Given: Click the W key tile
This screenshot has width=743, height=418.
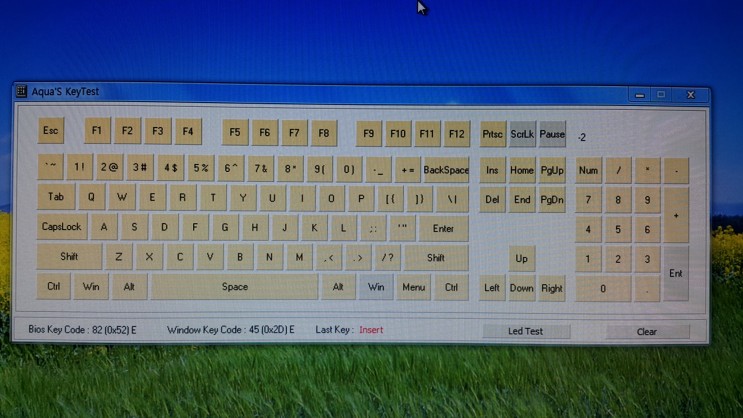Looking at the screenshot, I should 122,197.
